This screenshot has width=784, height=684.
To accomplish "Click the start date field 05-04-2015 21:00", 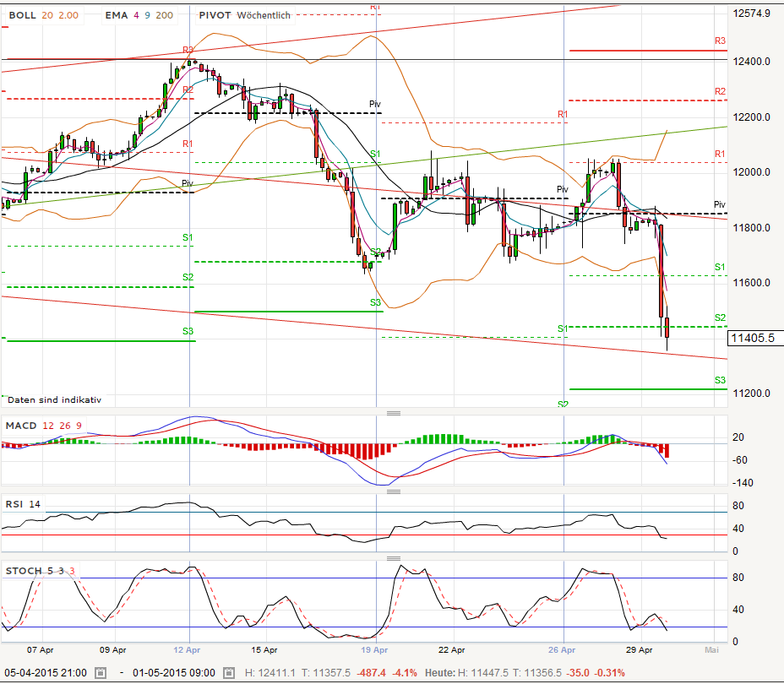I will [46, 673].
